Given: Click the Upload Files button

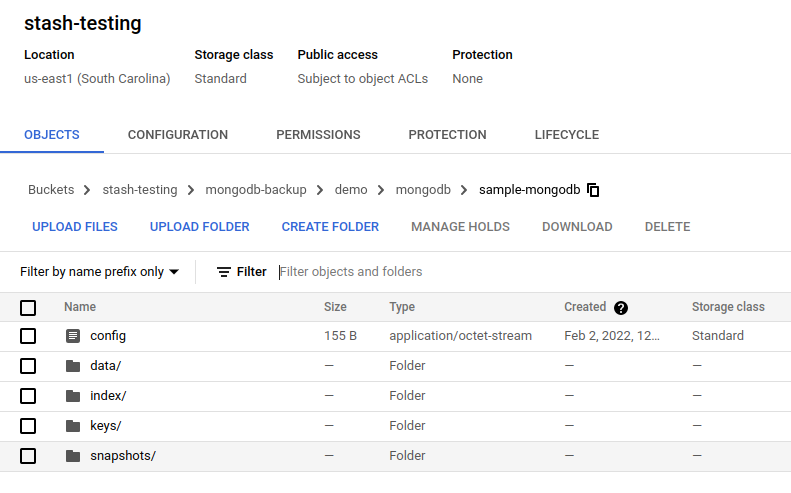Looking at the screenshot, I should click(x=75, y=227).
